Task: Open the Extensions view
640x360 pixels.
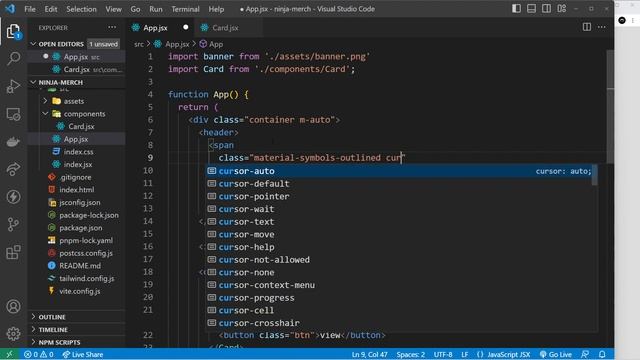Action: 13,252
